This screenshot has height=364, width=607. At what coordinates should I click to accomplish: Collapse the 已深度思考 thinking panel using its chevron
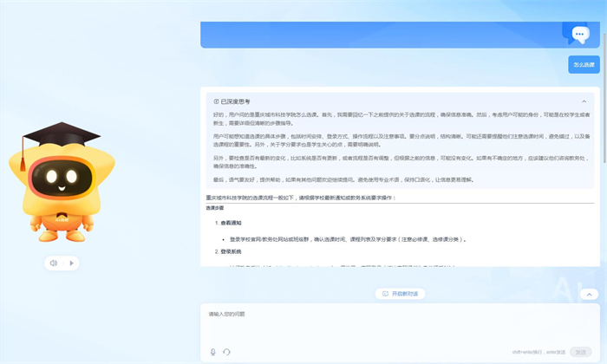tap(586, 101)
